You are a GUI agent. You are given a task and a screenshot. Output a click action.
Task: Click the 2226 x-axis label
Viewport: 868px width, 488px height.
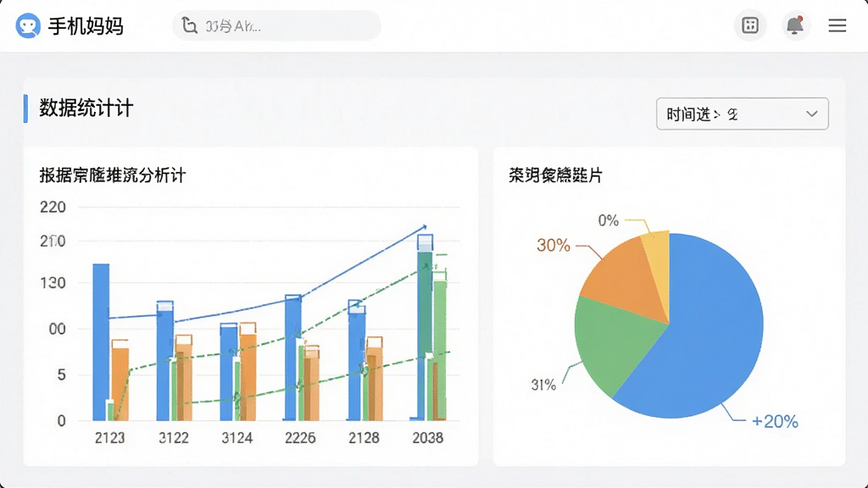pyautogui.click(x=300, y=438)
